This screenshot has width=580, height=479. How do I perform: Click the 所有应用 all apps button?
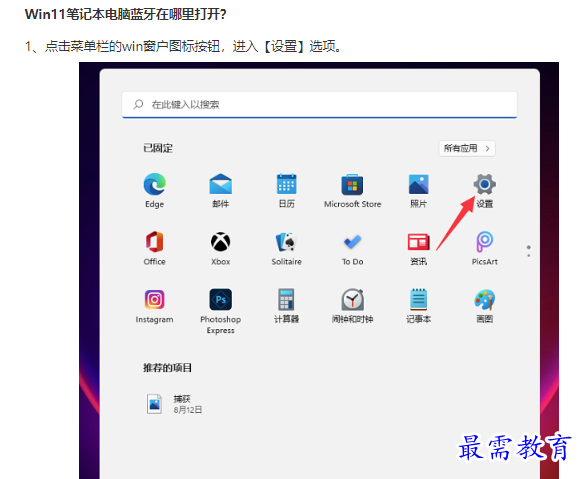[467, 148]
